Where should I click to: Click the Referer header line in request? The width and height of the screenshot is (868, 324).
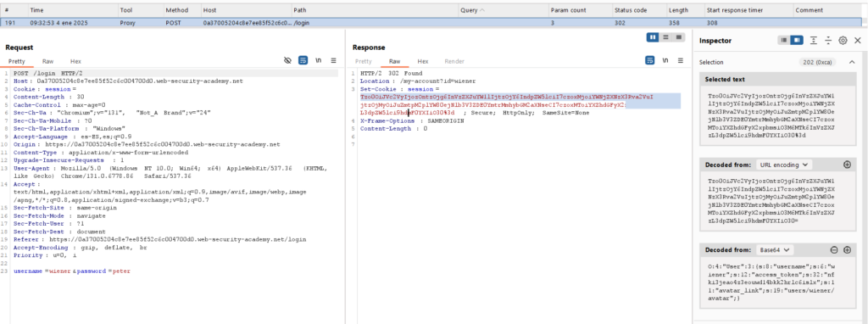pos(159,239)
